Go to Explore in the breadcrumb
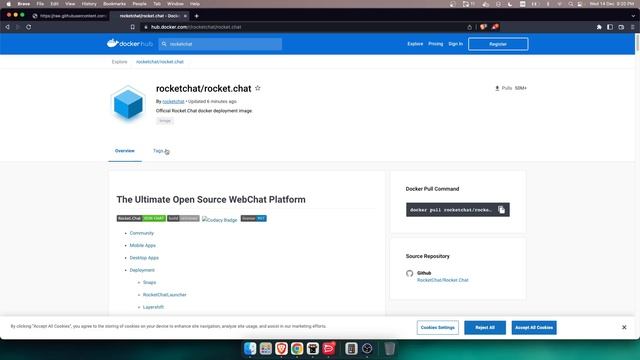The width and height of the screenshot is (640, 360). 120,62
